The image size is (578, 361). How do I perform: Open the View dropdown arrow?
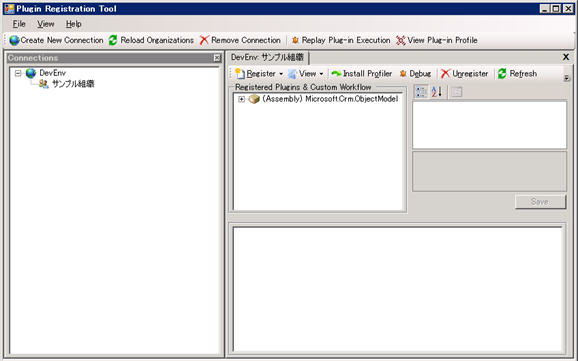(x=321, y=74)
